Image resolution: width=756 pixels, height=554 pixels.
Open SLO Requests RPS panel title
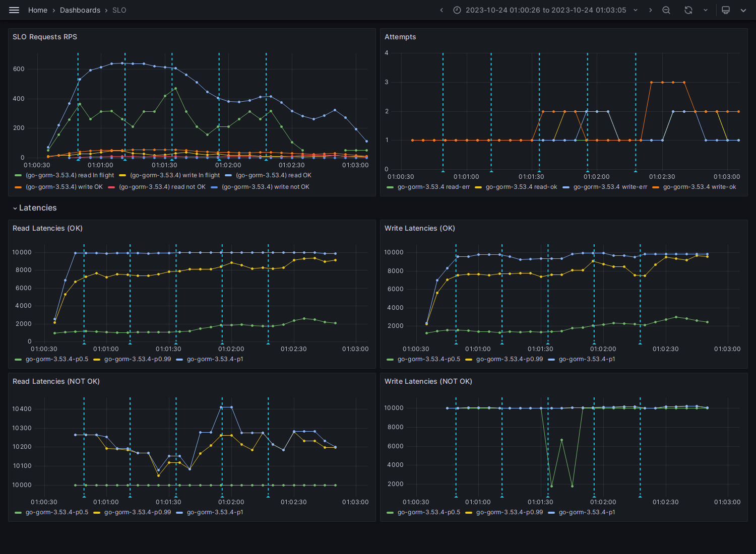coord(45,37)
